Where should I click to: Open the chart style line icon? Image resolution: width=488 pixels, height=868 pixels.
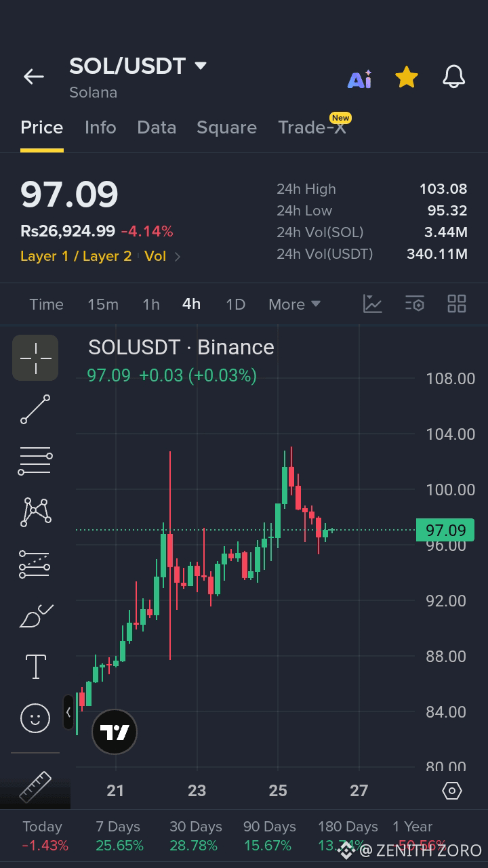[373, 304]
